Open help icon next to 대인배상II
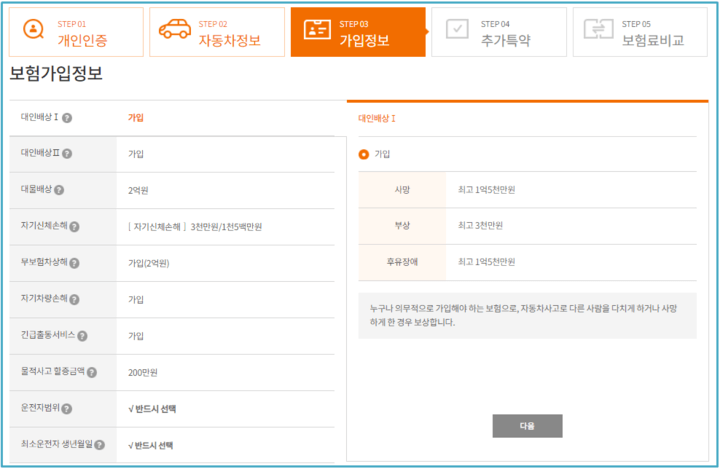 click(x=67, y=153)
